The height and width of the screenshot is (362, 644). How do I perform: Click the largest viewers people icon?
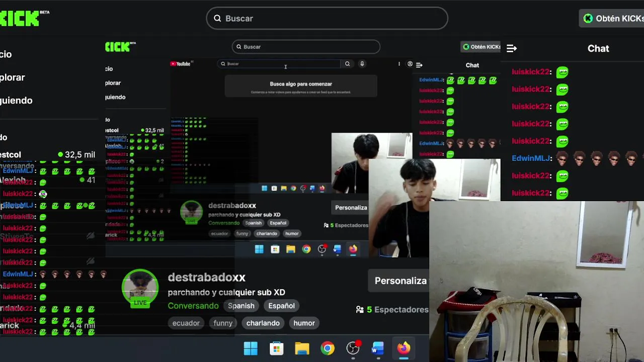click(x=360, y=310)
